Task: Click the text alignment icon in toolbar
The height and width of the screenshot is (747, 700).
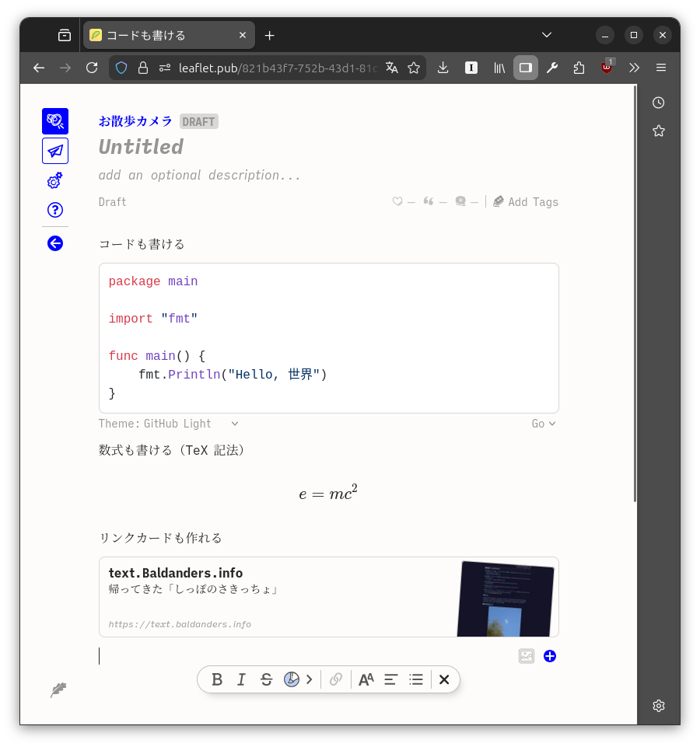Action: (x=391, y=679)
